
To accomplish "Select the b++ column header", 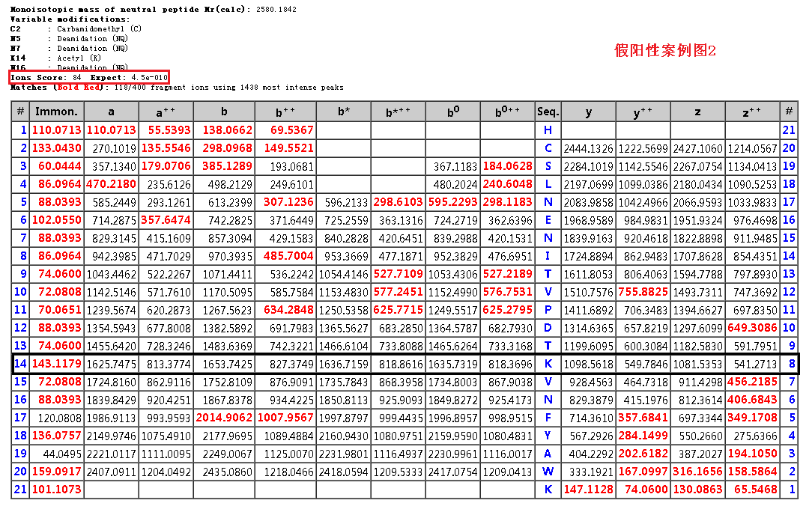I will (285, 112).
